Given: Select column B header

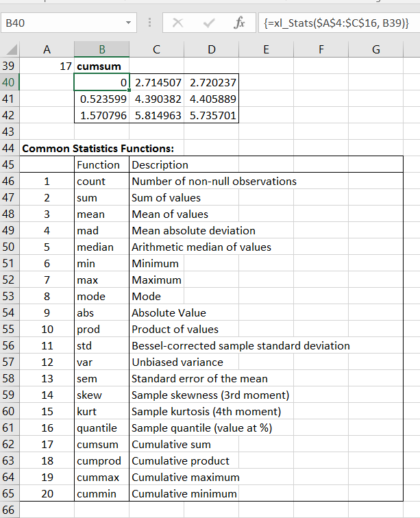Looking at the screenshot, I should 101,49.
